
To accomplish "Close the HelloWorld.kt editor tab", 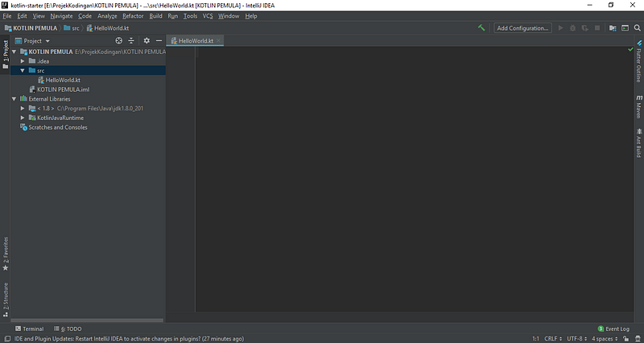I will [x=218, y=41].
